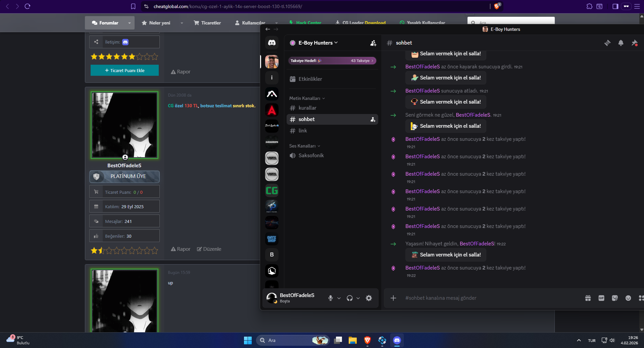This screenshot has width=644, height=348.
Task: Open Discord from the Windows taskbar
Action: pyautogui.click(x=397, y=340)
